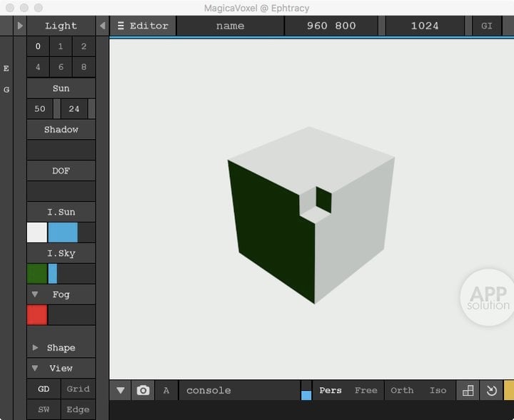Viewport: 514px width, 420px height.
Task: Click the DOF label
Action: [x=61, y=170]
